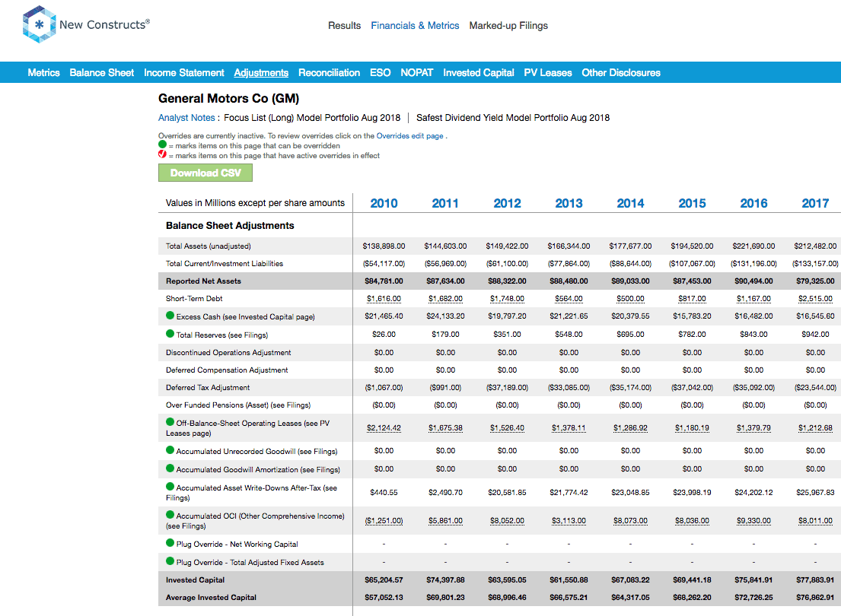
Task: Open Marked-up Filings navigation item
Action: (508, 26)
